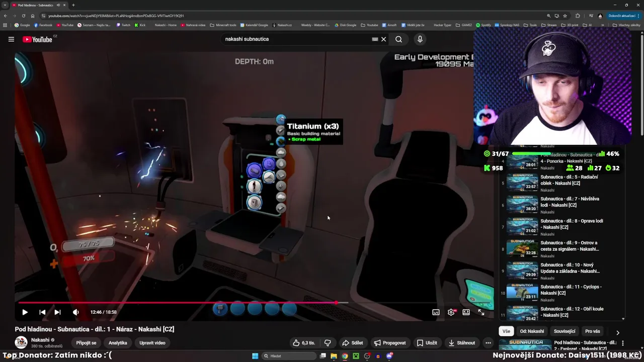Reload the browser page
This screenshot has width=644, height=362.
pyautogui.click(x=23, y=16)
